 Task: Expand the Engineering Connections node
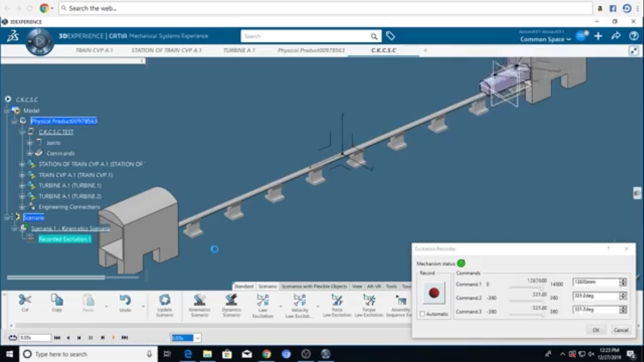pyautogui.click(x=22, y=207)
